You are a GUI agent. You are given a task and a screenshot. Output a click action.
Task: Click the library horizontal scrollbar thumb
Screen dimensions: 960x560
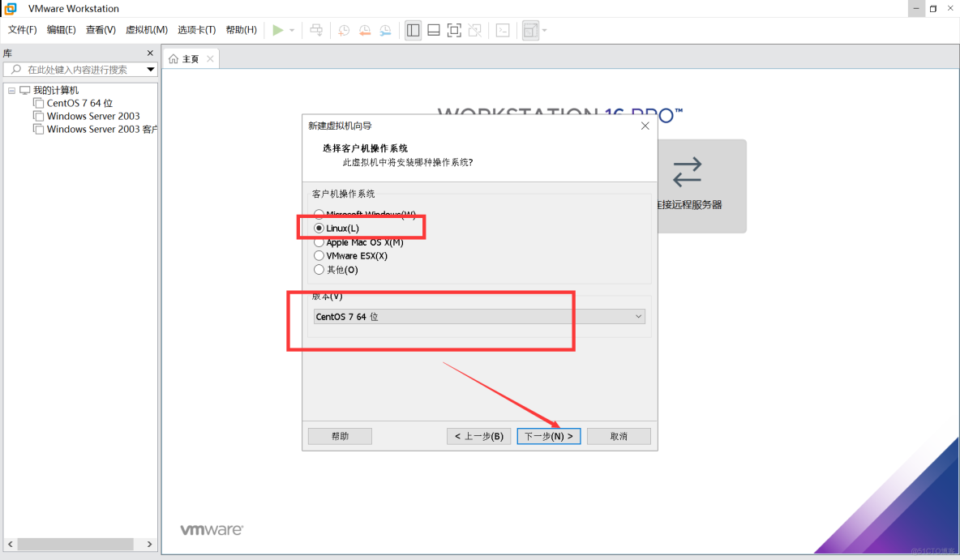[76, 544]
